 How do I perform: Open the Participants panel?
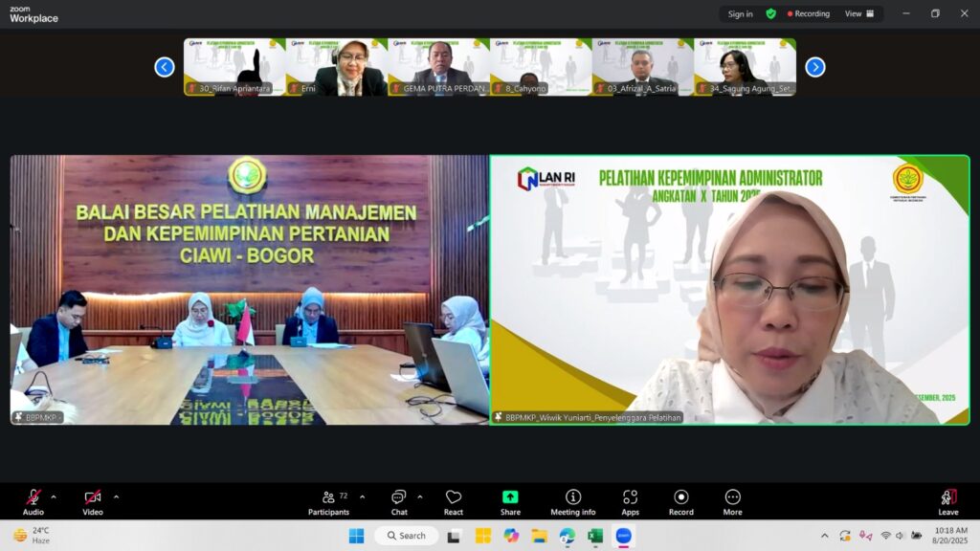point(329,502)
